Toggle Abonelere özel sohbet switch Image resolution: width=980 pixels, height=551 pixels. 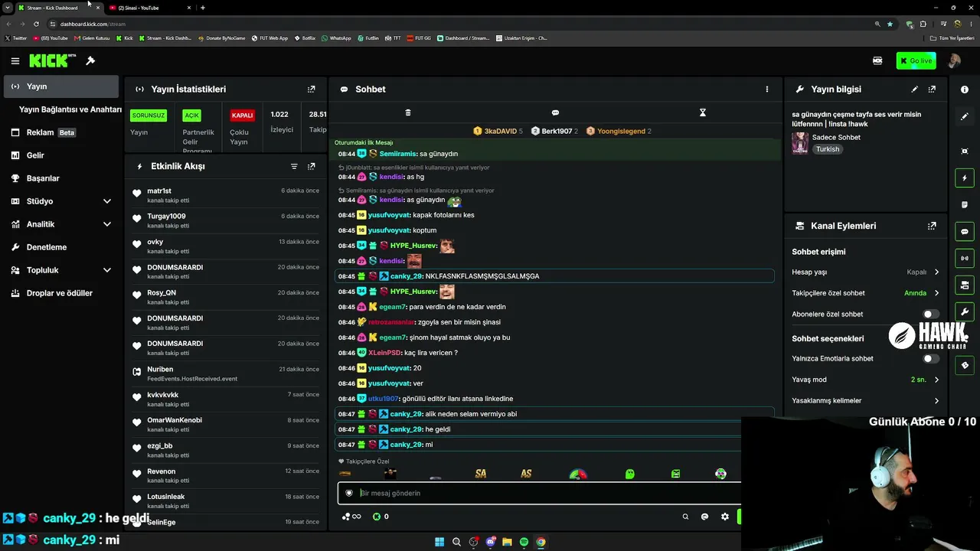pos(930,314)
